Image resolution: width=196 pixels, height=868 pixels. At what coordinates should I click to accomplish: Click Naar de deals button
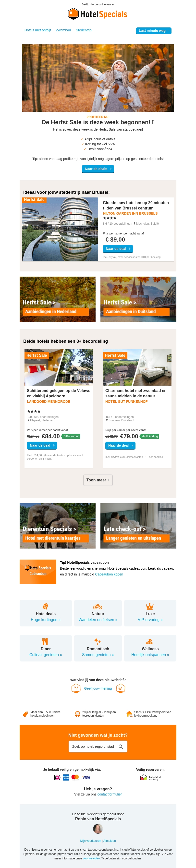(98, 169)
